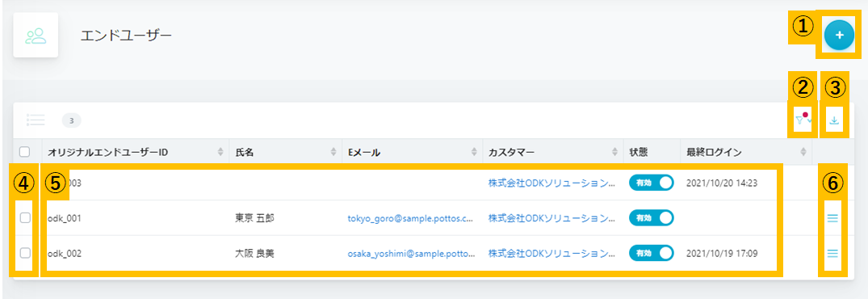
Task: Click last login 2021/10/20 14:23
Action: [722, 183]
